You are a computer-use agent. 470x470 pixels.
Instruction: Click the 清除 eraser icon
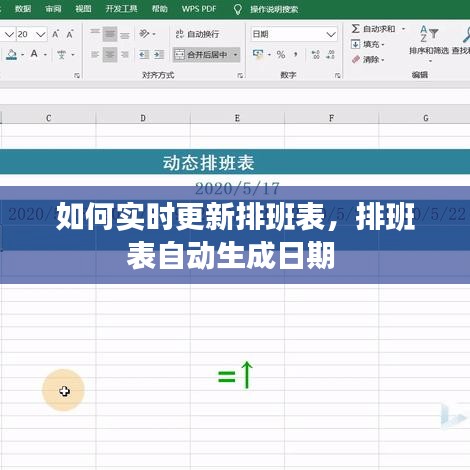click(356, 60)
